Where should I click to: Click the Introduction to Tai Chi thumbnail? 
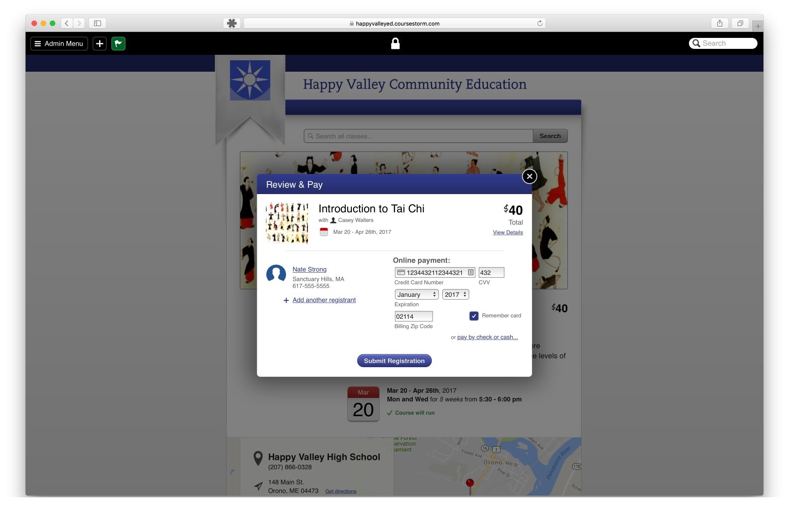287,223
